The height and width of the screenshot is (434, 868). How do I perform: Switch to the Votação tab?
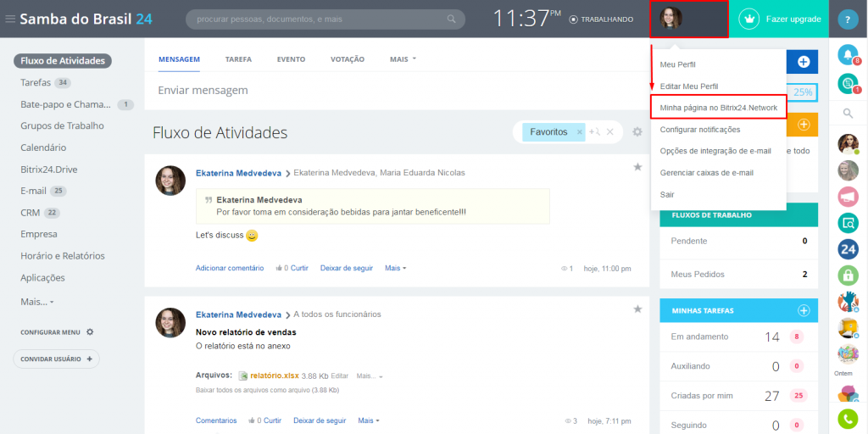point(348,59)
